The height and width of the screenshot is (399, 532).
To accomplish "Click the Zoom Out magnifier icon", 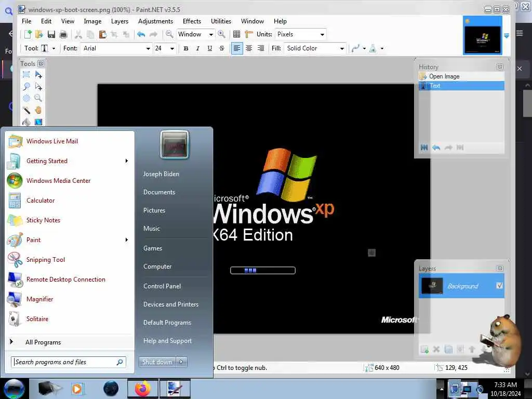I will [x=169, y=34].
